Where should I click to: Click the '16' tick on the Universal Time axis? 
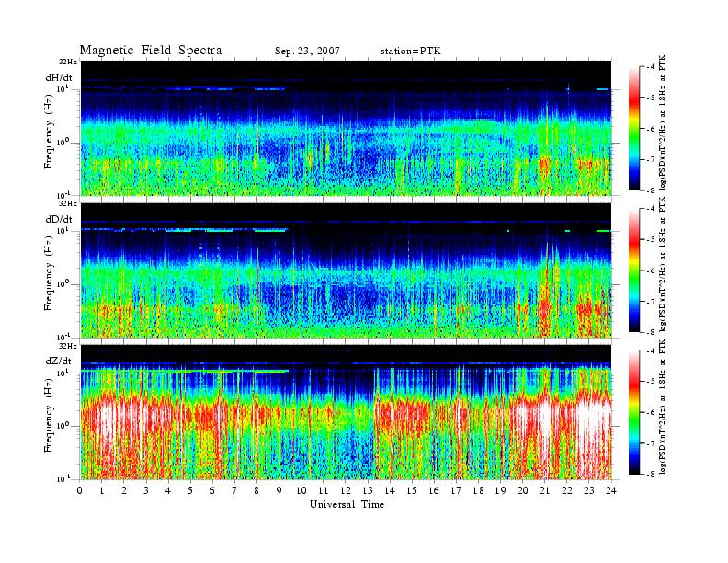pyautogui.click(x=434, y=490)
